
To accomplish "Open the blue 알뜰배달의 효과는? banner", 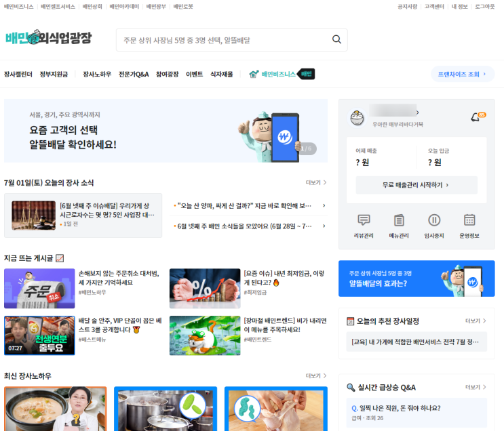I will [x=416, y=279].
